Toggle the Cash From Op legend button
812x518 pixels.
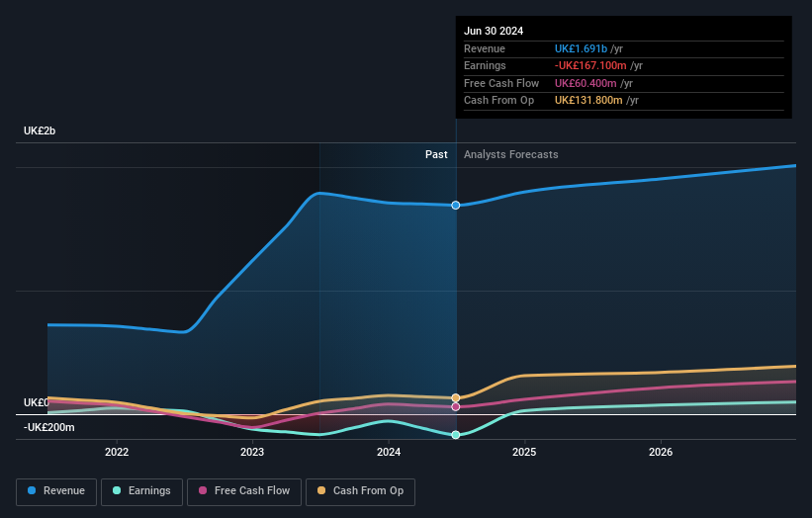click(x=360, y=491)
